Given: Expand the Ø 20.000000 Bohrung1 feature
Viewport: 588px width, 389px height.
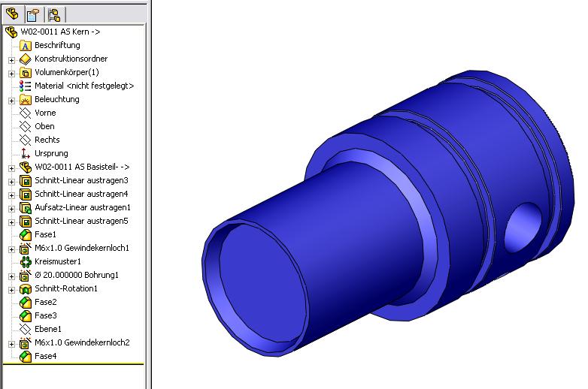Looking at the screenshot, I should [11, 276].
